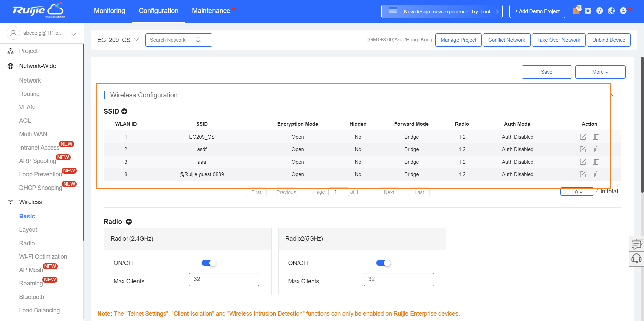Open the Multi-WAN menu item
The width and height of the screenshot is (644, 321).
(x=33, y=134)
